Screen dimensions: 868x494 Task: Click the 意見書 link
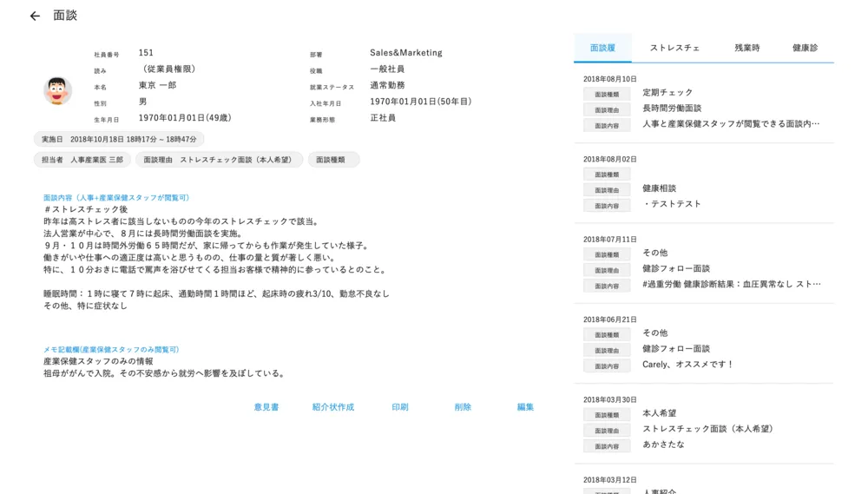266,407
